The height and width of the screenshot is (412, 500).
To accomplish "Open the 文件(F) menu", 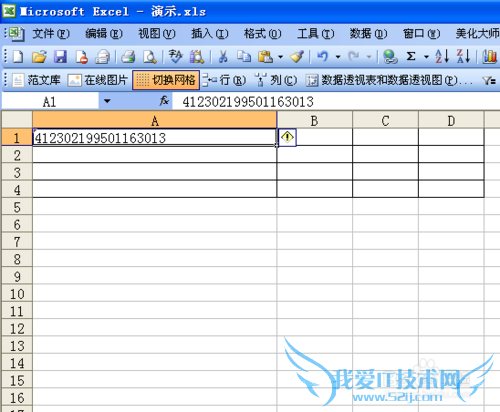I will [x=51, y=34].
